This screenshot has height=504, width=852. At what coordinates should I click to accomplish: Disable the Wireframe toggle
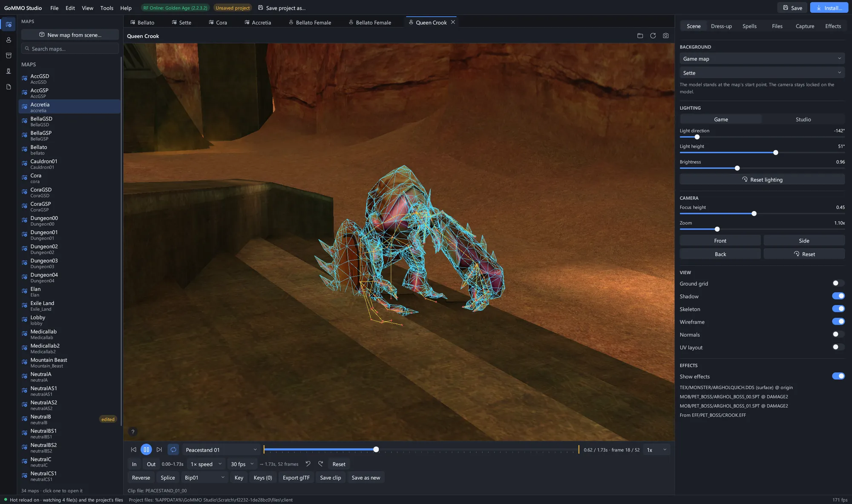pyautogui.click(x=838, y=321)
